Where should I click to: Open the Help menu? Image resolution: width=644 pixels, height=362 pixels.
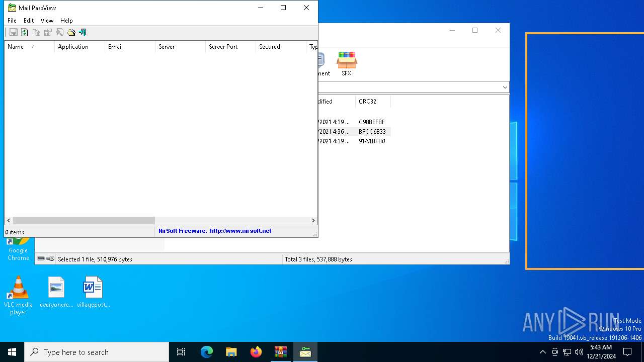point(66,21)
